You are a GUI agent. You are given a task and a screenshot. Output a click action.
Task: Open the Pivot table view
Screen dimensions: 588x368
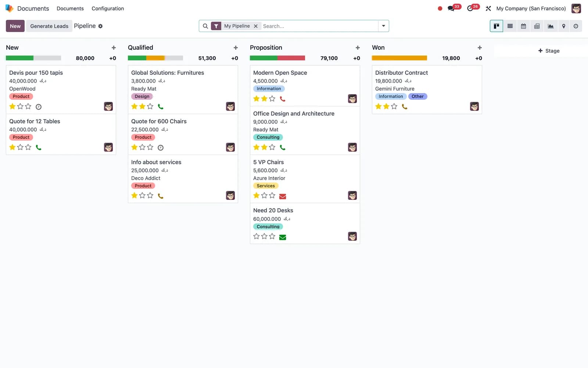tap(537, 26)
